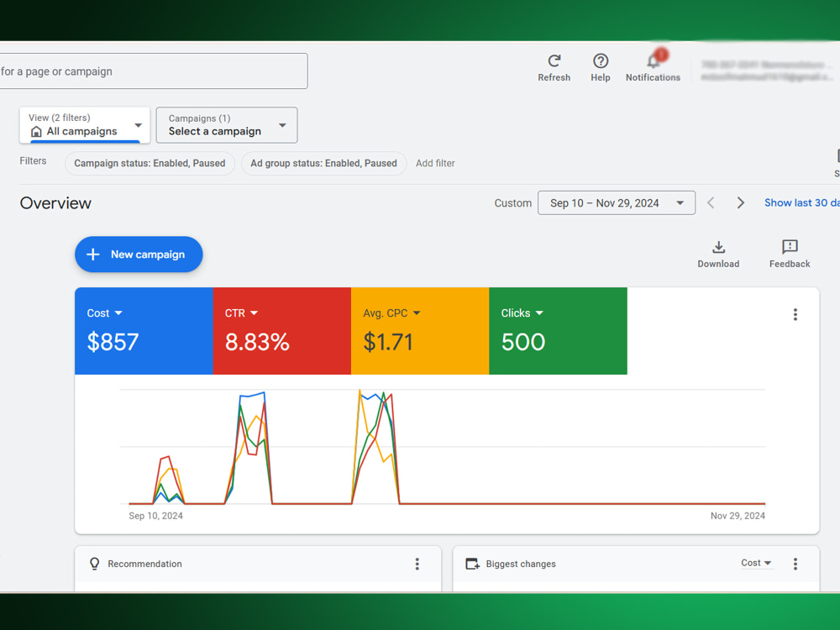840x630 pixels.
Task: Open the scorecard three-dot menu
Action: coord(795,314)
